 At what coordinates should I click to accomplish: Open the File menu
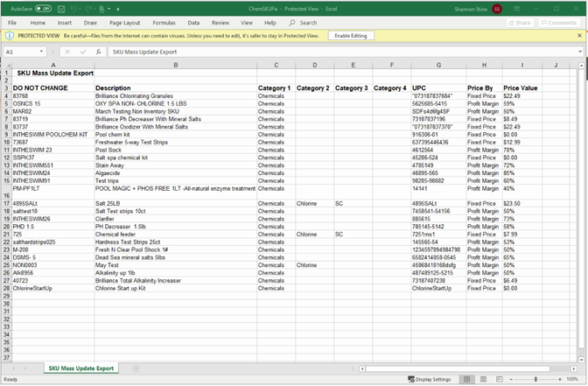(x=12, y=23)
